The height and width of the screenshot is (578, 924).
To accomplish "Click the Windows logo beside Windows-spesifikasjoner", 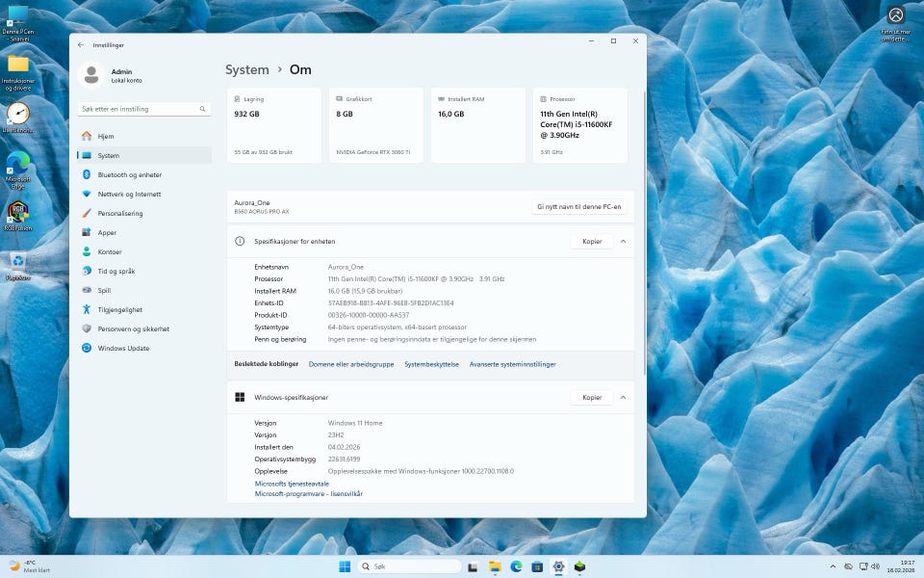I will (240, 398).
